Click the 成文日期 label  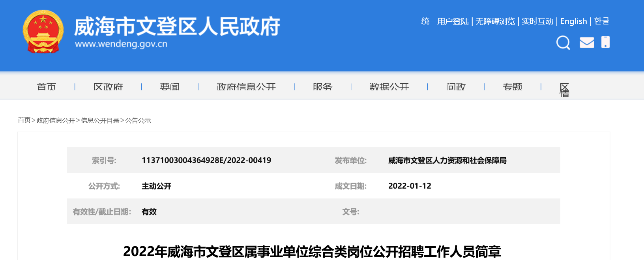pos(351,186)
